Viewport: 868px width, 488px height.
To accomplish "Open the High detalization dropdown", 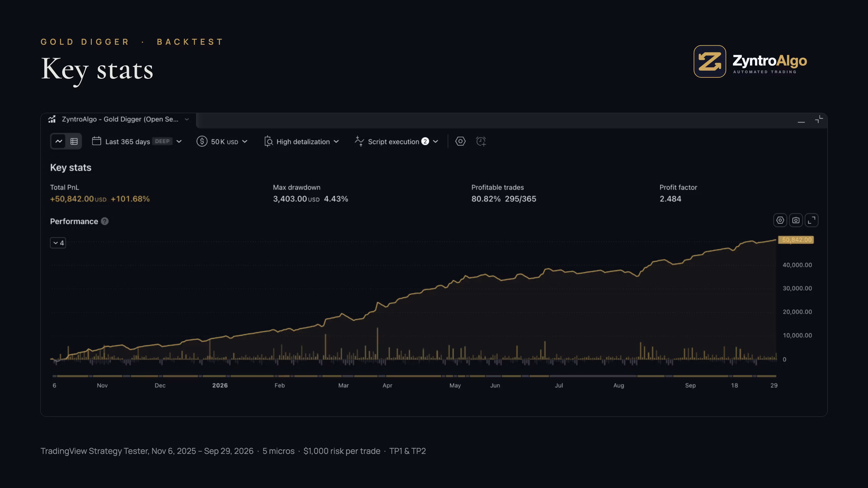I will [x=302, y=141].
